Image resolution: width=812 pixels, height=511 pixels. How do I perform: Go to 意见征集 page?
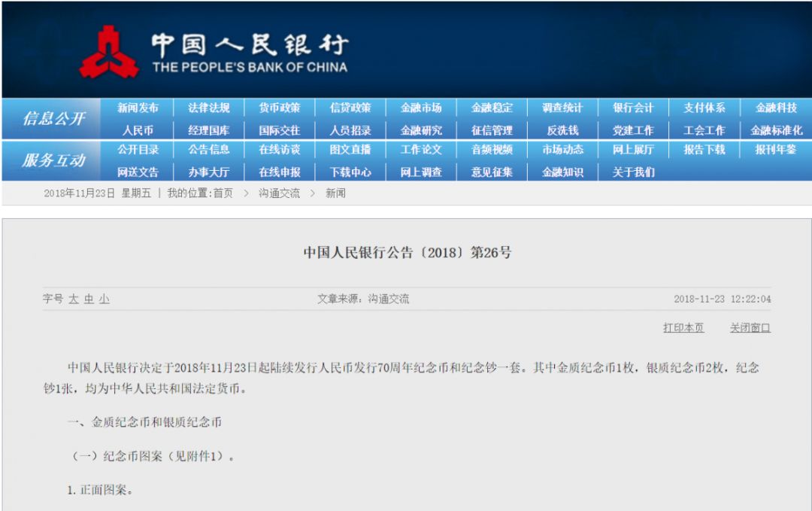point(492,172)
